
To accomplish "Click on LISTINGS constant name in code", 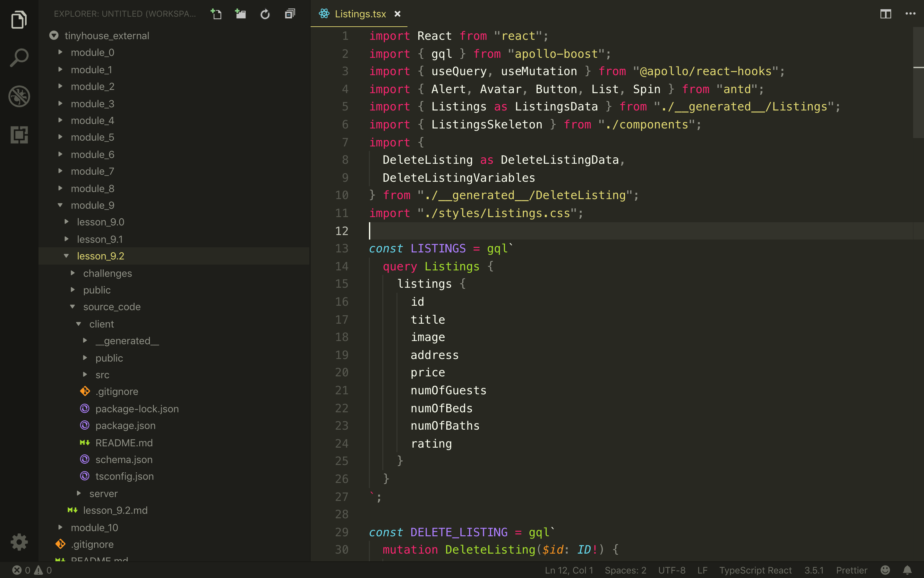I will 438,249.
